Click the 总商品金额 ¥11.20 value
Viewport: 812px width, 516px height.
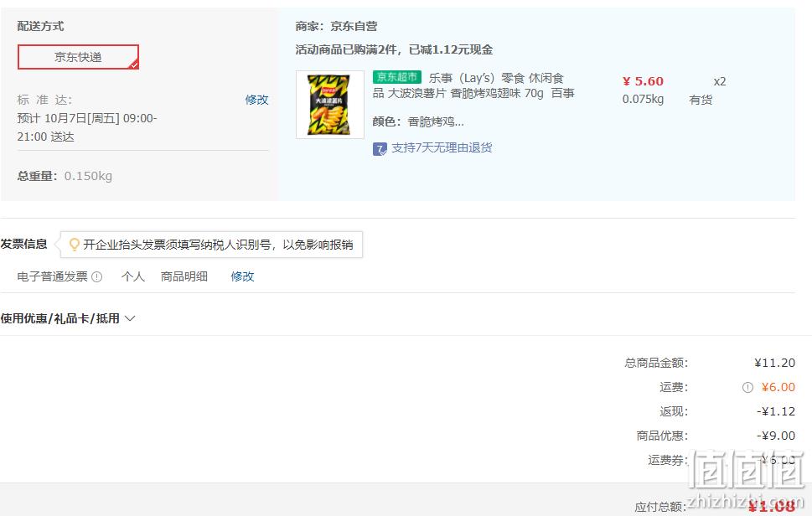click(775, 364)
